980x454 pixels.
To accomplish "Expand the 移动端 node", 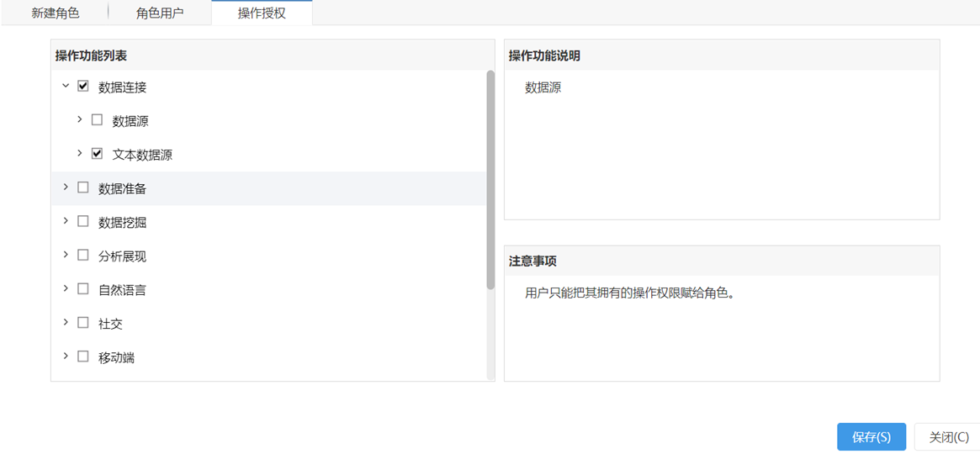I will [x=65, y=356].
